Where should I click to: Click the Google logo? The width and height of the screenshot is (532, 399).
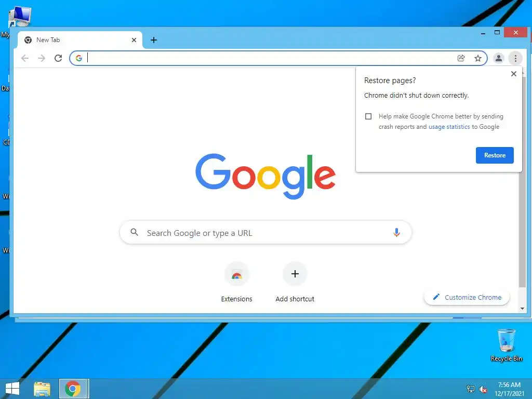pyautogui.click(x=265, y=176)
